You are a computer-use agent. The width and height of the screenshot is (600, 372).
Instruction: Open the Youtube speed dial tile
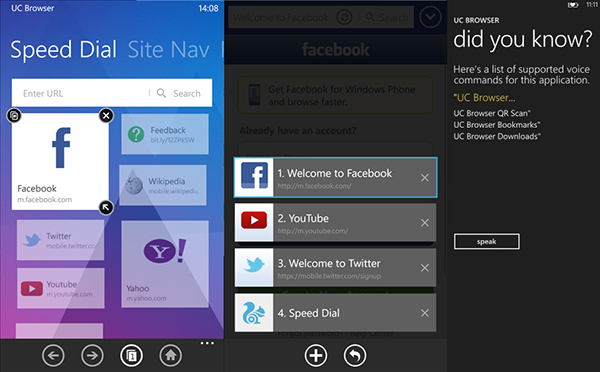60,288
